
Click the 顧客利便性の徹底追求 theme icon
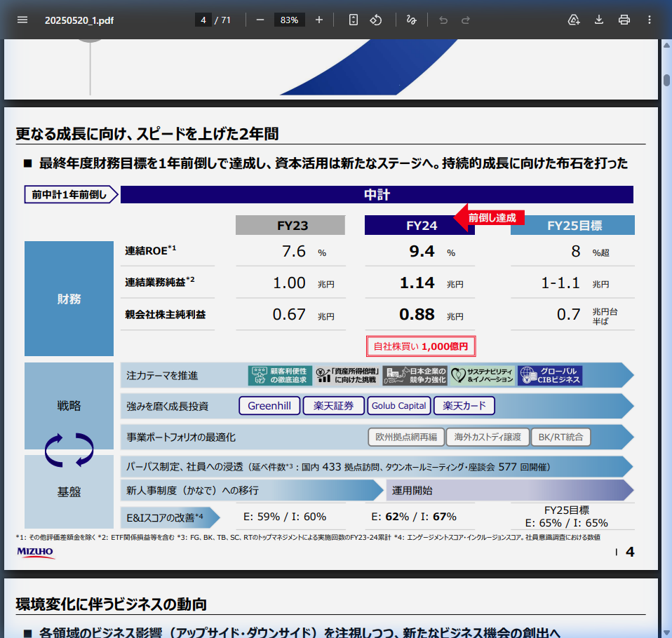[x=280, y=375]
